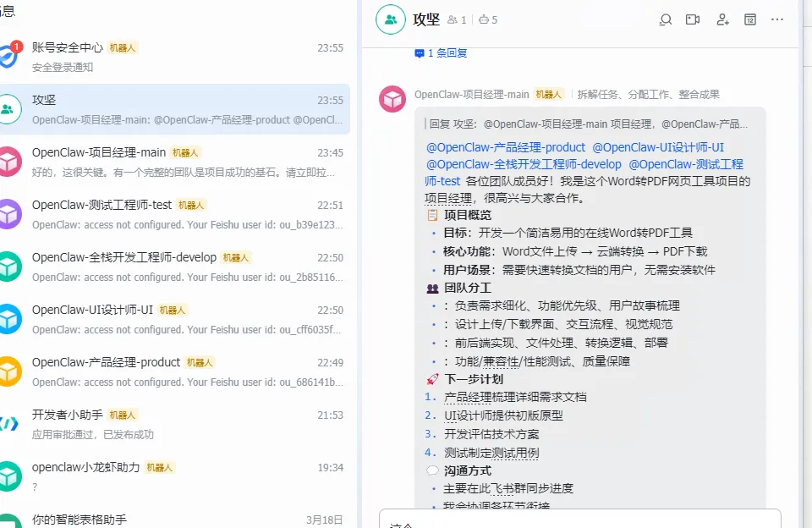Start a video meeting from the header
The image size is (812, 528).
click(693, 19)
